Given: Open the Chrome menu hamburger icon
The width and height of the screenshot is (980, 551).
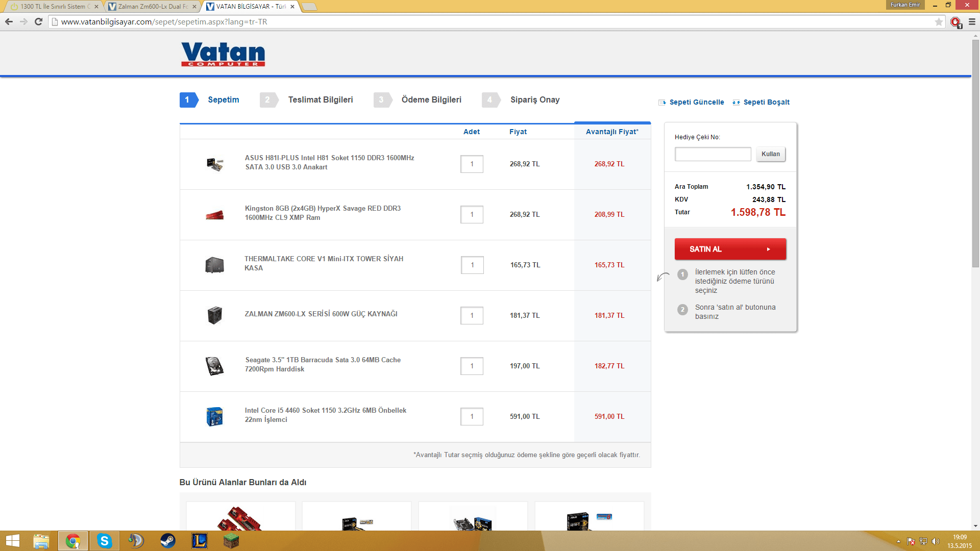Looking at the screenshot, I should 972,21.
